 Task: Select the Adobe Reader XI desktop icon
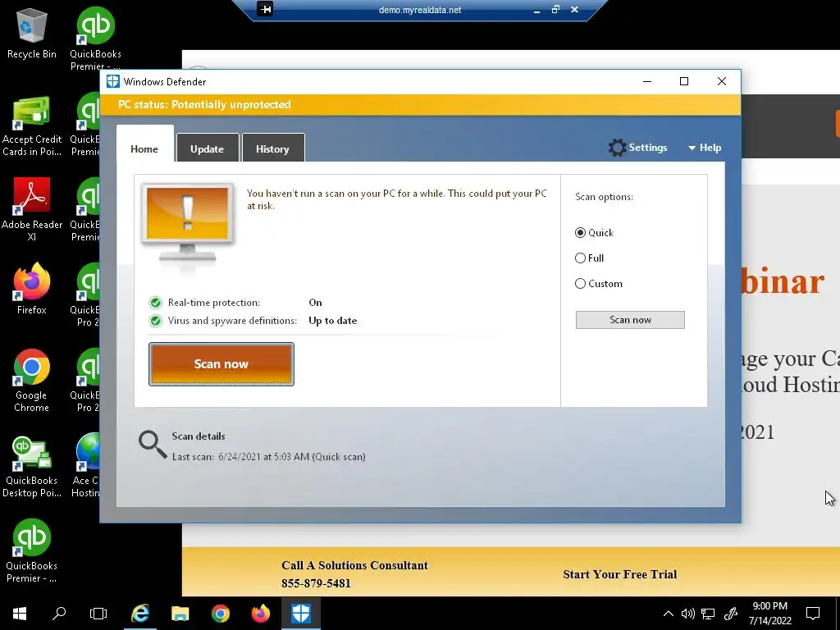pos(32,209)
